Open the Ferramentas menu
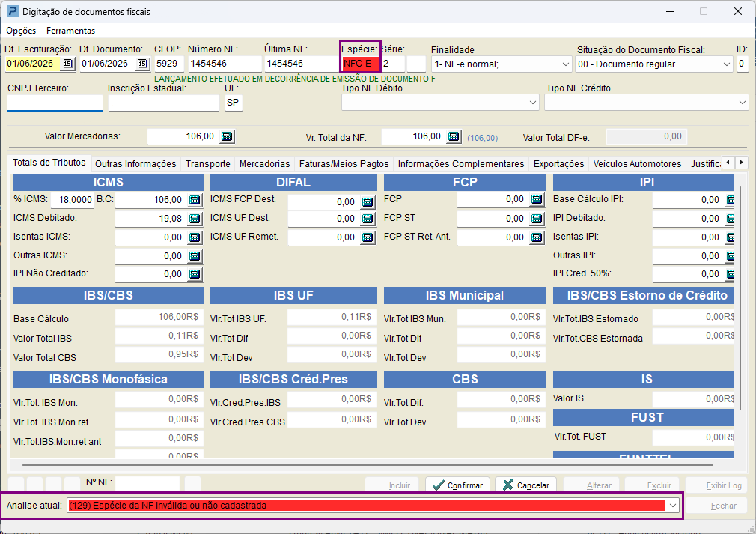756x534 pixels. (71, 31)
